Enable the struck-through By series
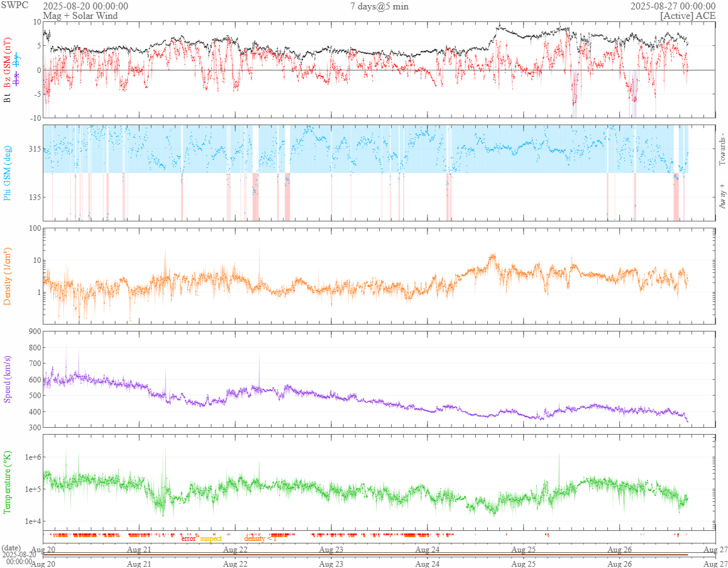This screenshot has height=568, width=728. [x=17, y=60]
